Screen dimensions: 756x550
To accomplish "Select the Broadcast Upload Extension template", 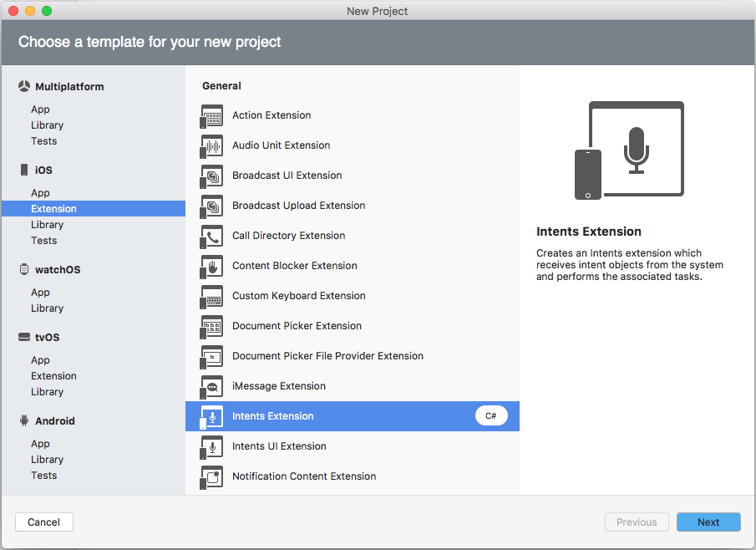I will tap(298, 206).
